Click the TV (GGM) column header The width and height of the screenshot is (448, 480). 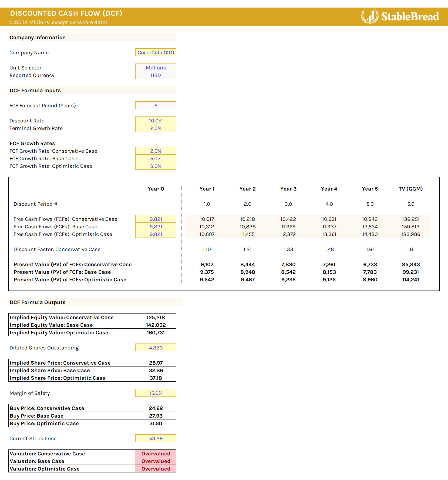[x=410, y=189]
